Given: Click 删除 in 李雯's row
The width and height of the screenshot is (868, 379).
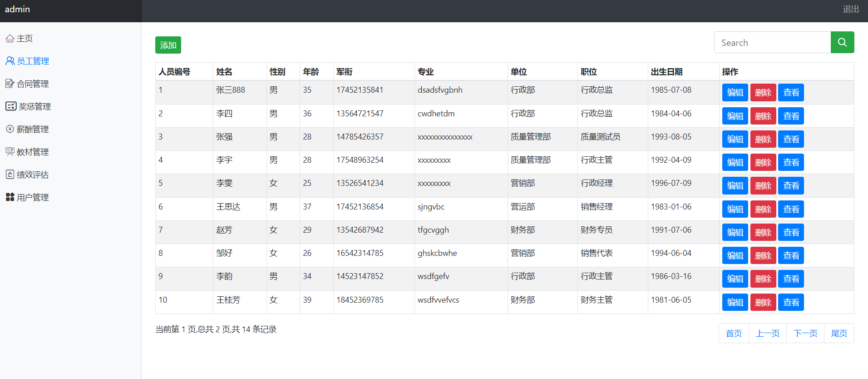Looking at the screenshot, I should 763,185.
